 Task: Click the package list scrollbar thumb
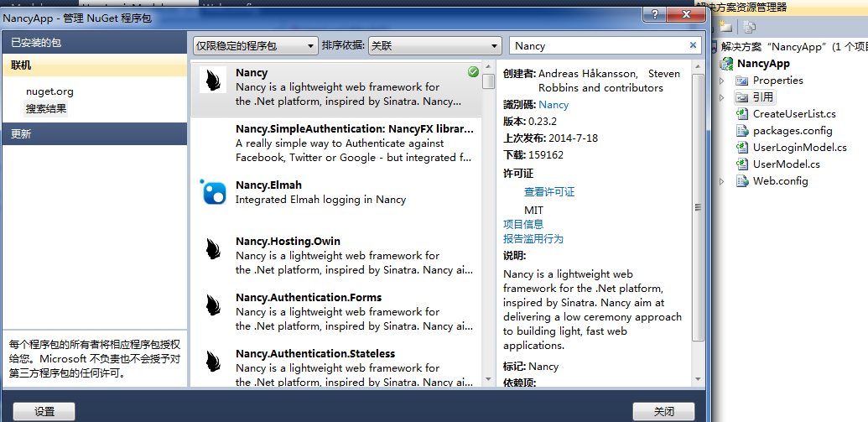488,81
